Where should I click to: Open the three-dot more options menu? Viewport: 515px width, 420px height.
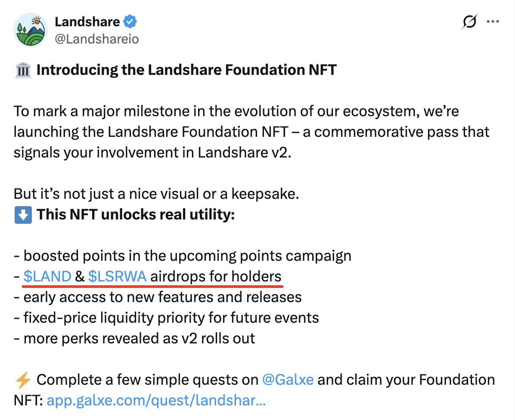coord(493,21)
